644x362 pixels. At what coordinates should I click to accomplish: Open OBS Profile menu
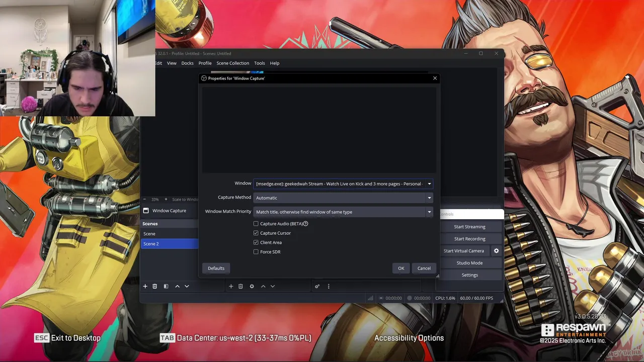pyautogui.click(x=205, y=63)
